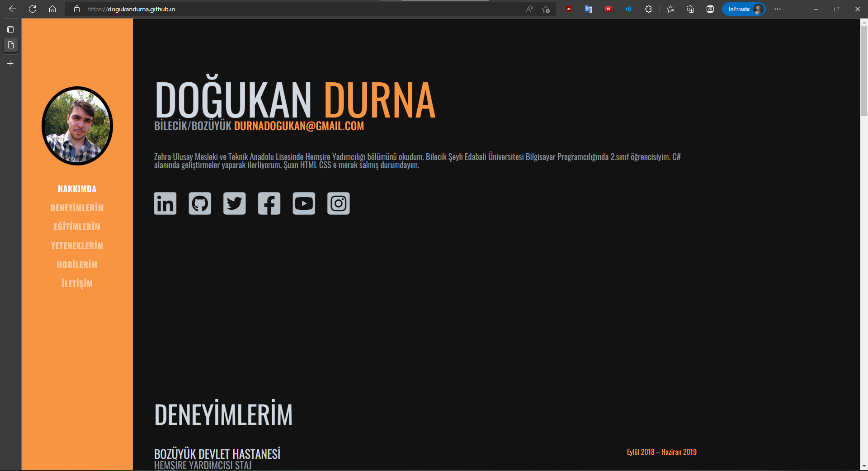Open the Extensions puzzle menu
This screenshot has width=868, height=471.
pos(648,9)
